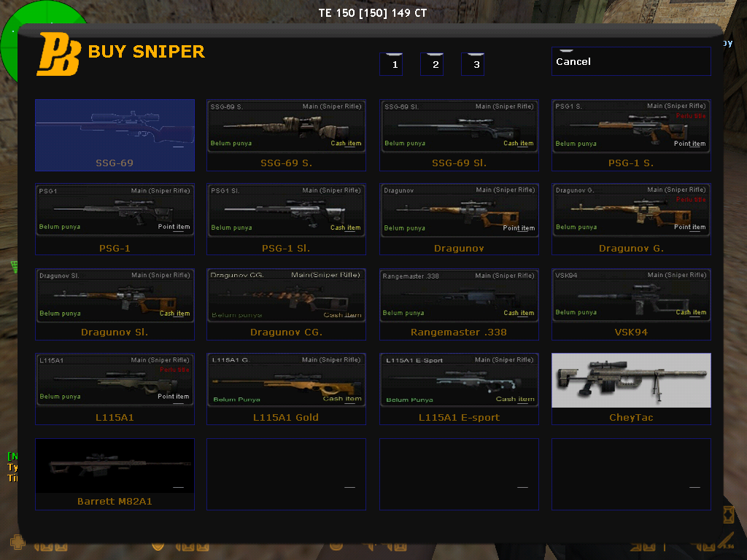Select the VSK94 sniper card
The height and width of the screenshot is (560, 747).
click(631, 304)
